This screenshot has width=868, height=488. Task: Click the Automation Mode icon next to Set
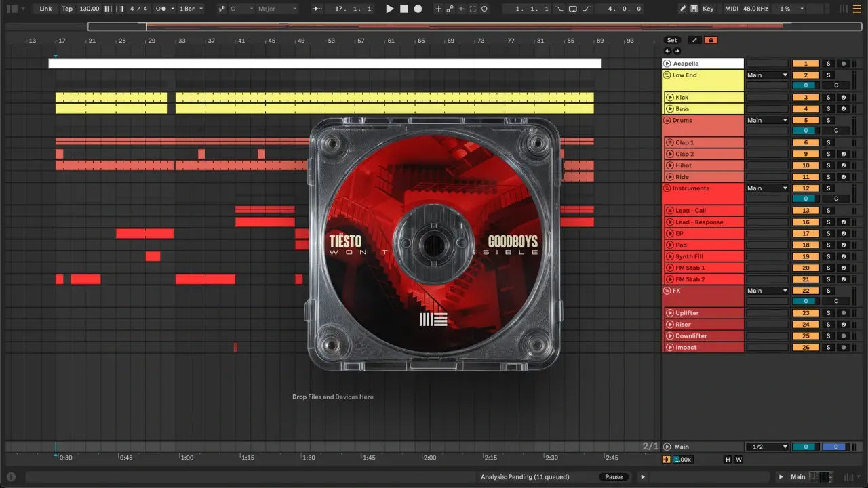[x=694, y=40]
